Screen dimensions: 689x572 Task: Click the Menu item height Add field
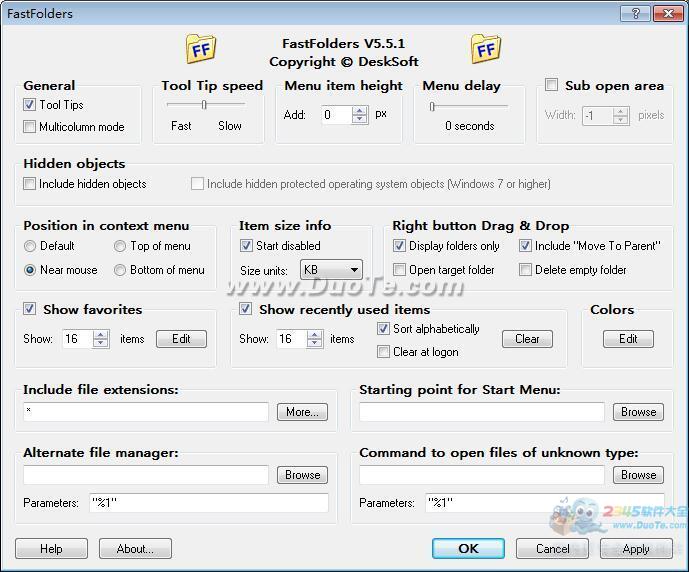point(337,115)
